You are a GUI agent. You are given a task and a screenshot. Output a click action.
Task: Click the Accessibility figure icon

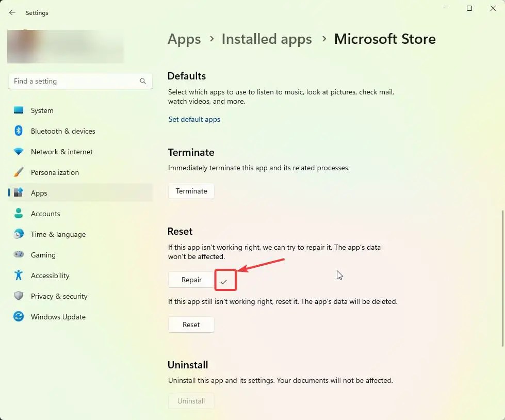19,275
